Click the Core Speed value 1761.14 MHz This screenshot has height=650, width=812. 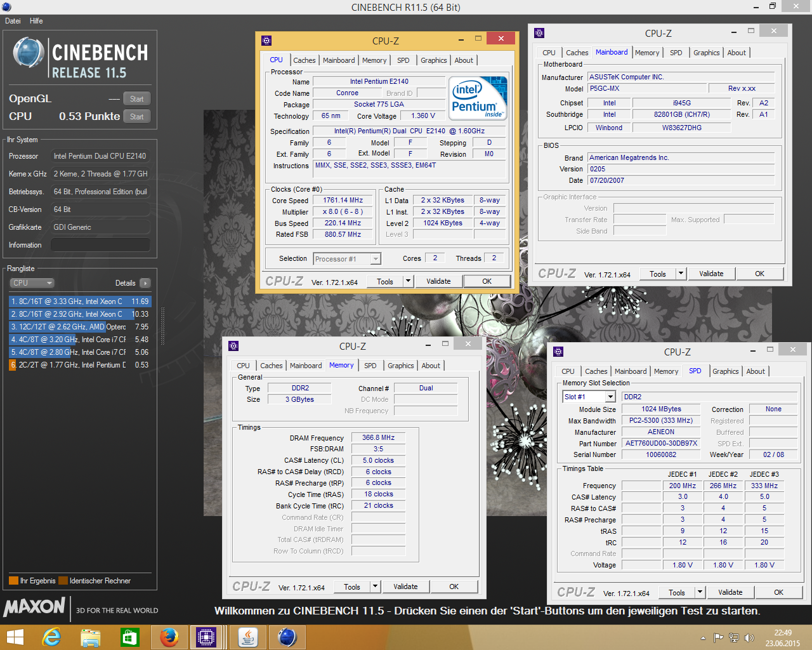click(x=343, y=200)
